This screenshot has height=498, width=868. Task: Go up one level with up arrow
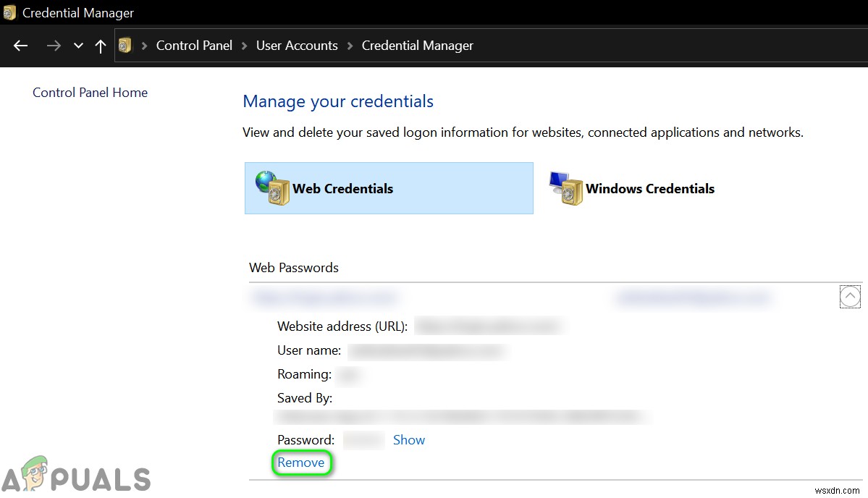pyautogui.click(x=100, y=46)
